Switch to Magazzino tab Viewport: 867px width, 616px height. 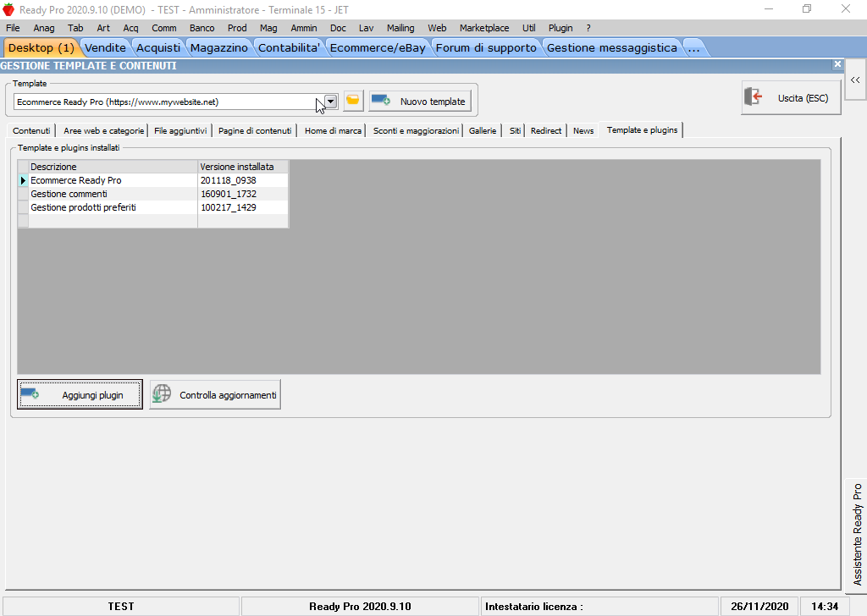point(219,47)
